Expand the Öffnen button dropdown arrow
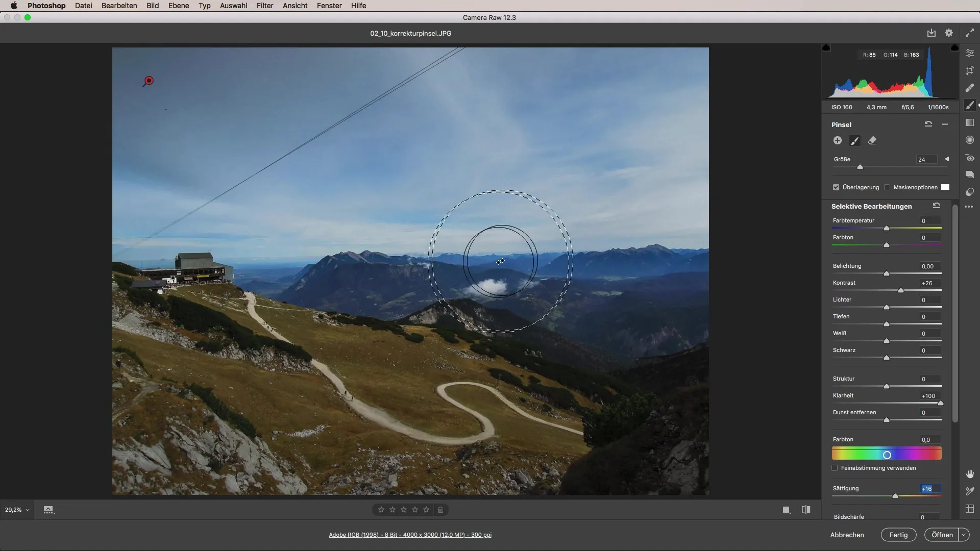 pos(964,535)
